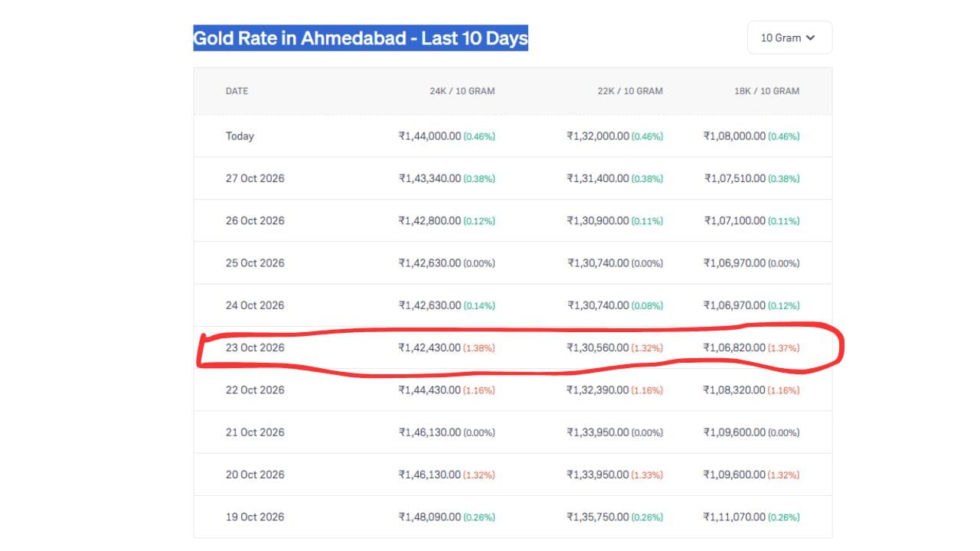This screenshot has width=980, height=551.
Task: Select the '23 Oct 2026' date cell
Action: coord(255,347)
